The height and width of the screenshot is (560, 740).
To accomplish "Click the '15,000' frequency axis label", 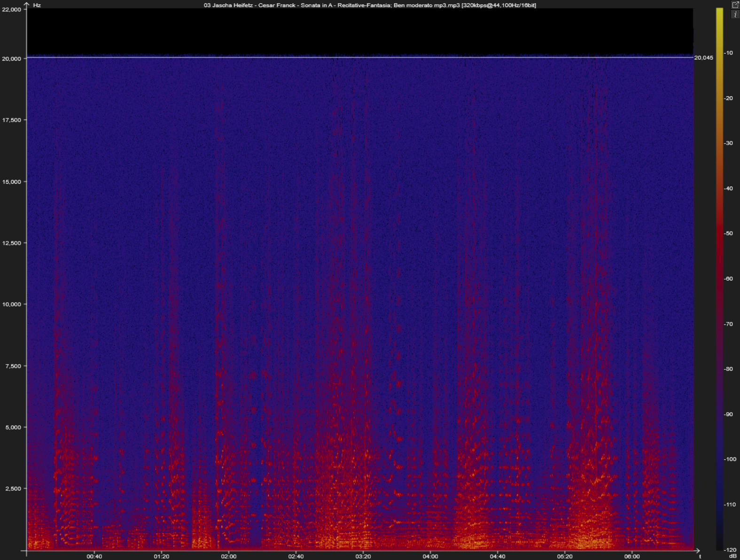I will [x=12, y=182].
